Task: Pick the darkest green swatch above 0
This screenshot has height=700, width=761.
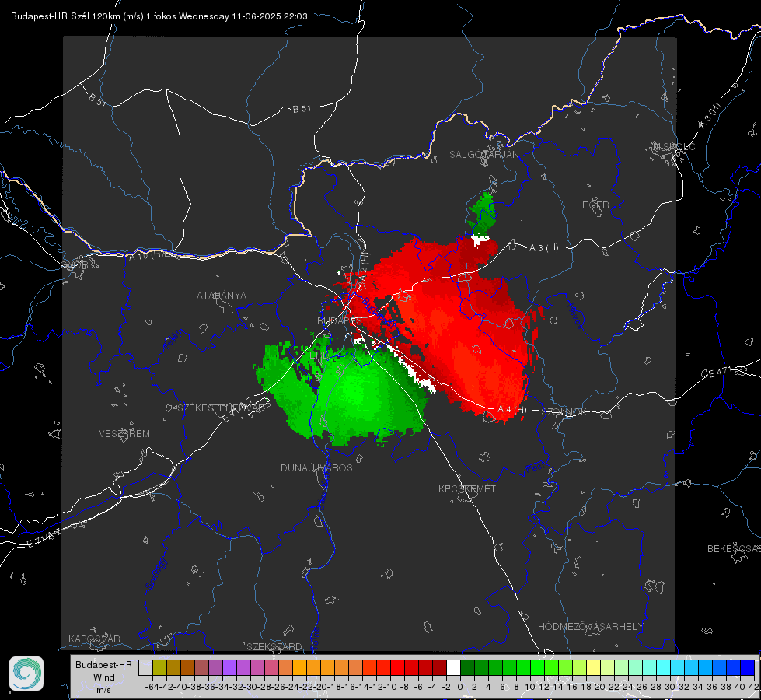Action: pos(467,667)
